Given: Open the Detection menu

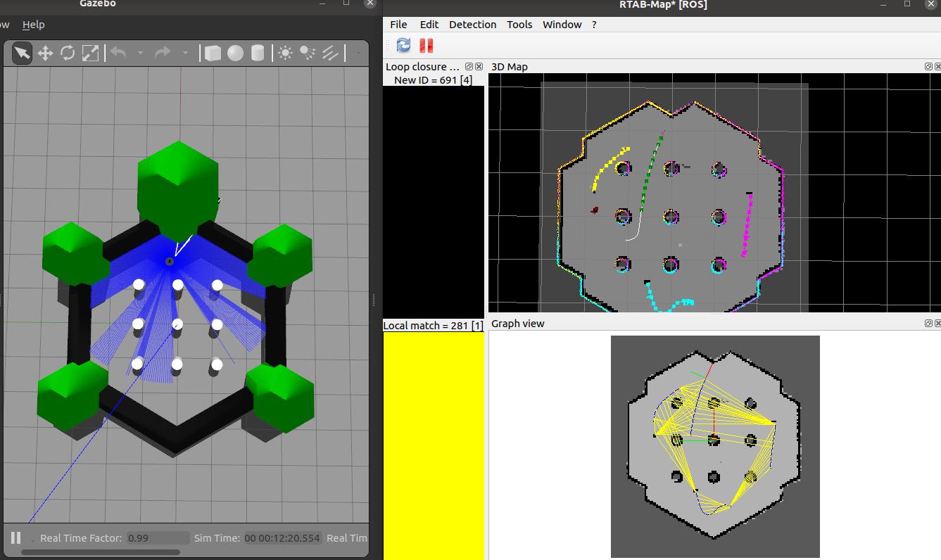Looking at the screenshot, I should (472, 24).
